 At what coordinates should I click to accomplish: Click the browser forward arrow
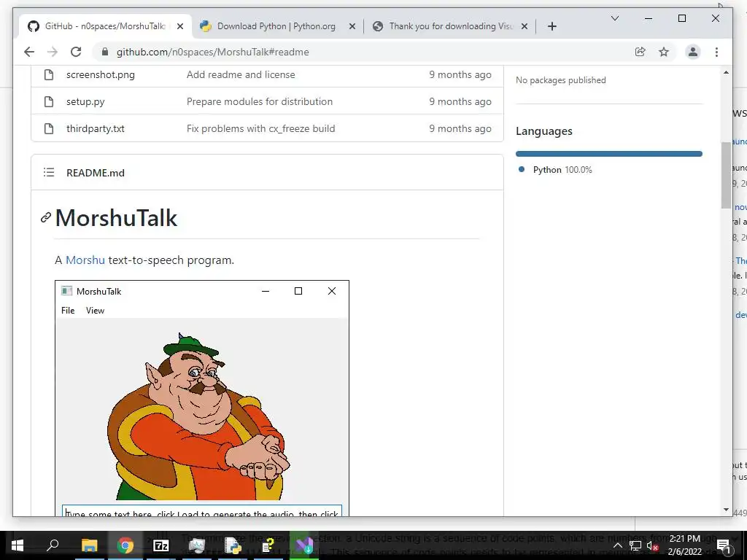point(53,52)
